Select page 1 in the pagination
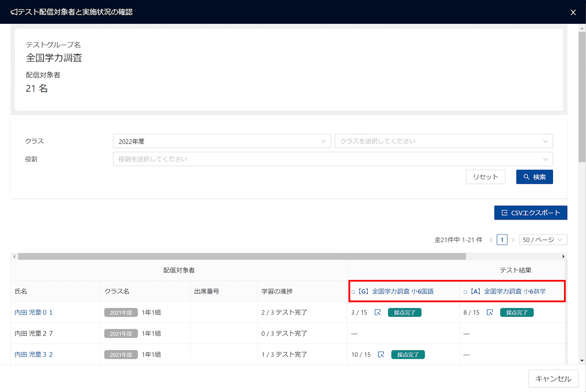Image resolution: width=586 pixels, height=392 pixels. click(502, 240)
